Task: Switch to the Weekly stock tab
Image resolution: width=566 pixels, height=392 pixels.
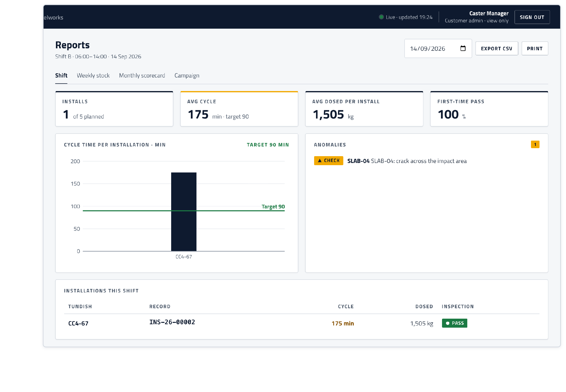Action: click(93, 75)
